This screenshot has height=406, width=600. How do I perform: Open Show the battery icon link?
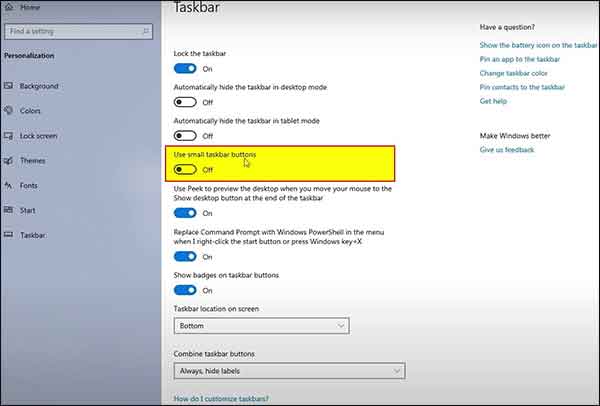pos(538,45)
